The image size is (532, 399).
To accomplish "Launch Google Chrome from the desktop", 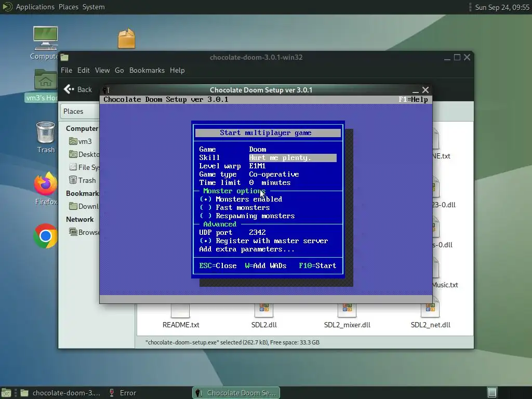I will tap(46, 235).
